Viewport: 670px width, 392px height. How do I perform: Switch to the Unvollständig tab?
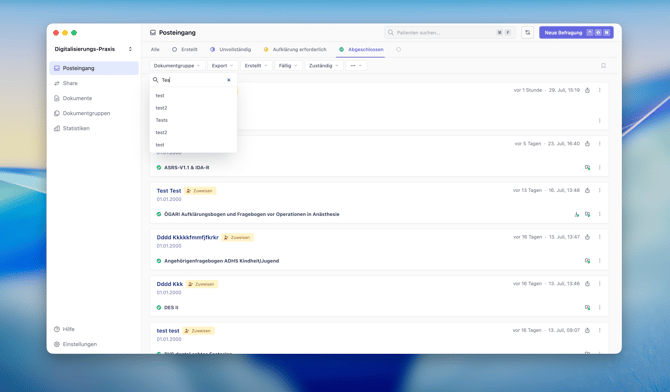tap(231, 50)
